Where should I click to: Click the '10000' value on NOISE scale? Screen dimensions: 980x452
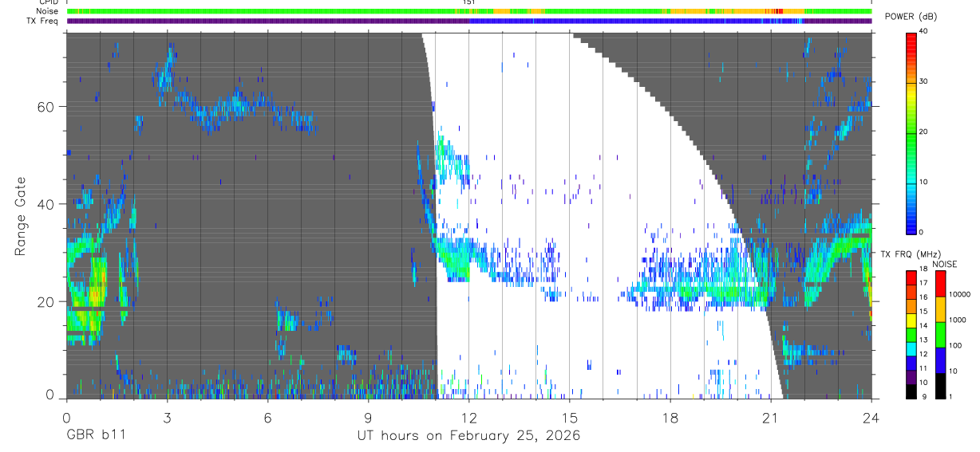(959, 294)
